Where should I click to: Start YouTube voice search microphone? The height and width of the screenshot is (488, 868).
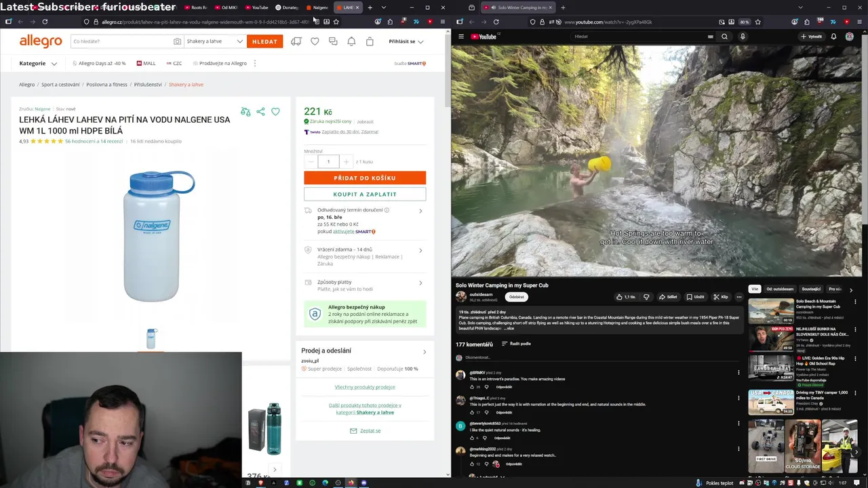(743, 37)
